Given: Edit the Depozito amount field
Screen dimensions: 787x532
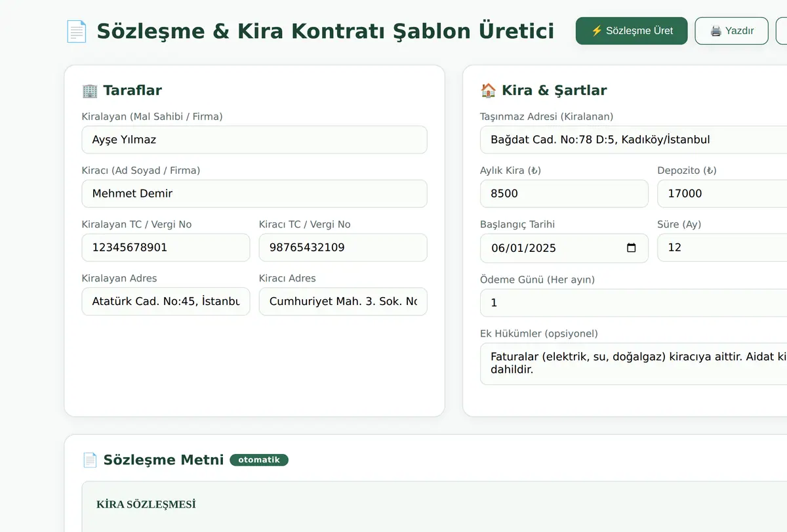Looking at the screenshot, I should coord(722,194).
